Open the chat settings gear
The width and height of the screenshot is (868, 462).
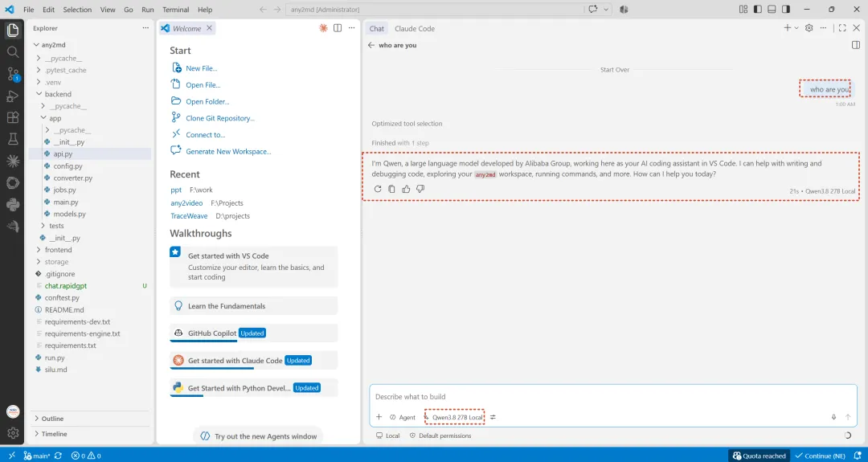(x=809, y=28)
